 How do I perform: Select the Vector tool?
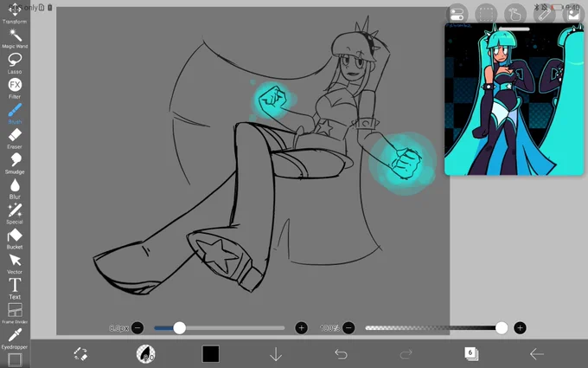click(x=15, y=263)
